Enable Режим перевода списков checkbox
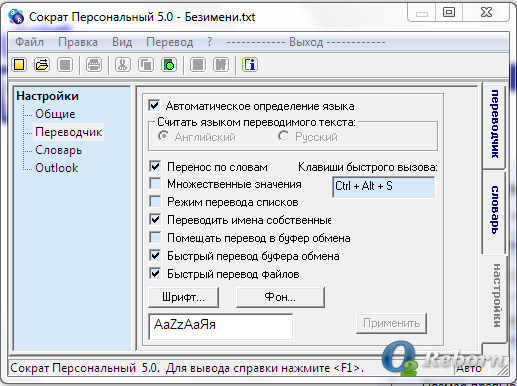Image resolution: width=517 pixels, height=386 pixels. point(155,201)
